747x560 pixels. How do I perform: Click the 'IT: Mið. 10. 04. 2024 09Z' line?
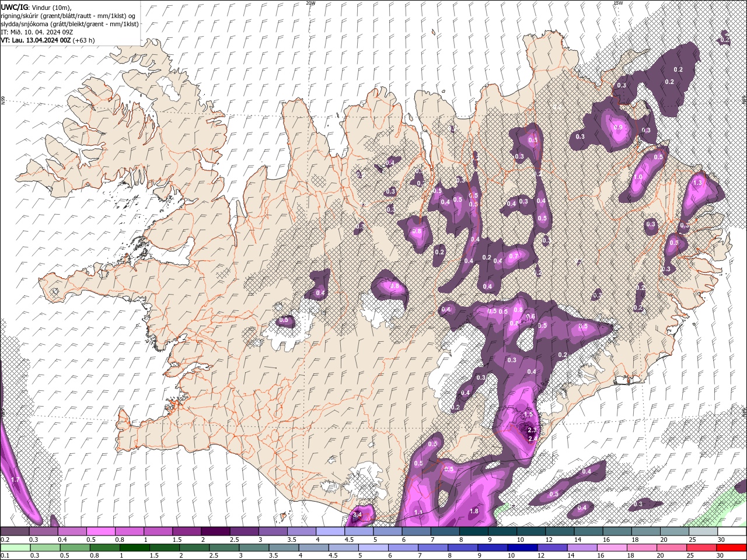point(37,32)
